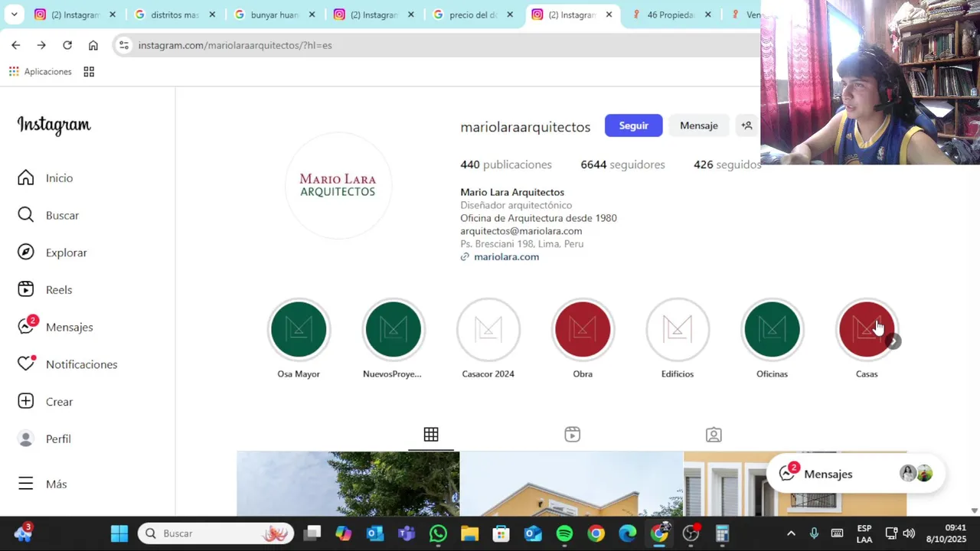Go forward in the browser
Screen dimensions: 980x551
click(x=41, y=45)
